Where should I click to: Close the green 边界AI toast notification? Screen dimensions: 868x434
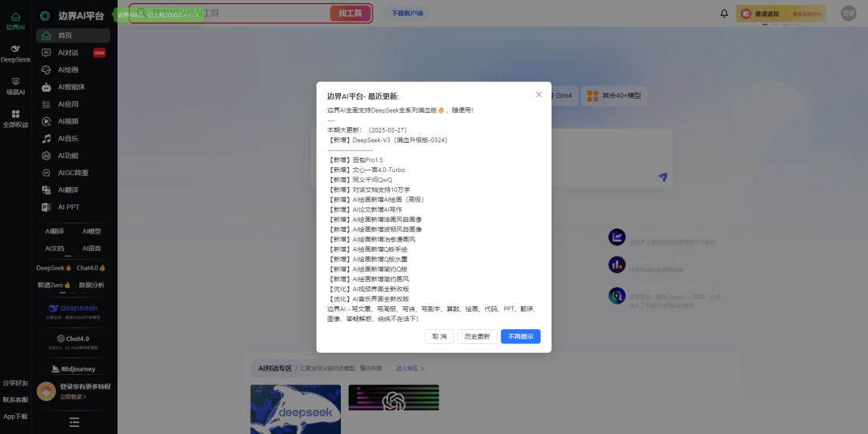tap(196, 15)
